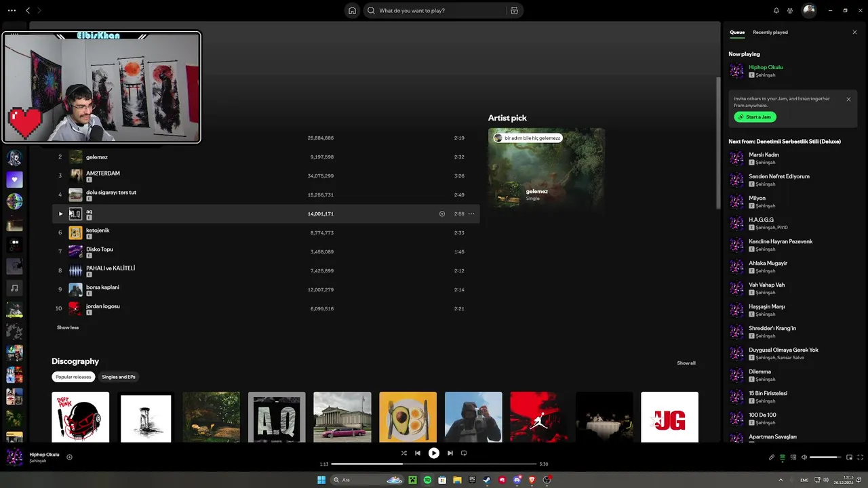Screen dimensions: 868x488
Task: Navigate back with the left arrow
Action: click(x=28, y=10)
